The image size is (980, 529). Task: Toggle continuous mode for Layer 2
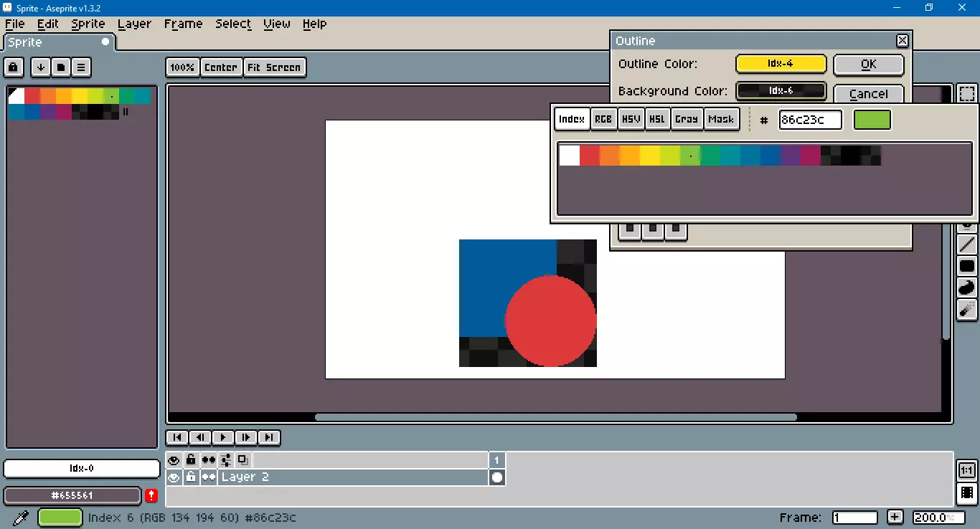pyautogui.click(x=208, y=477)
